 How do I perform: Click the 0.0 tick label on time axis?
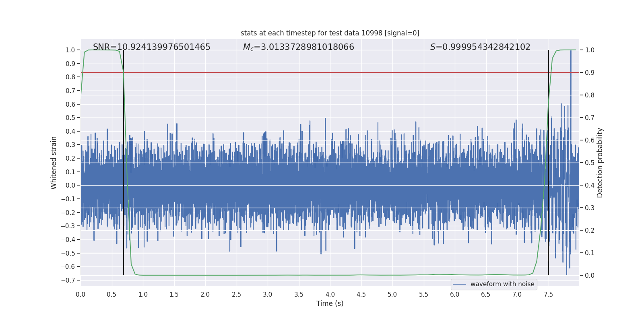pyautogui.click(x=80, y=294)
